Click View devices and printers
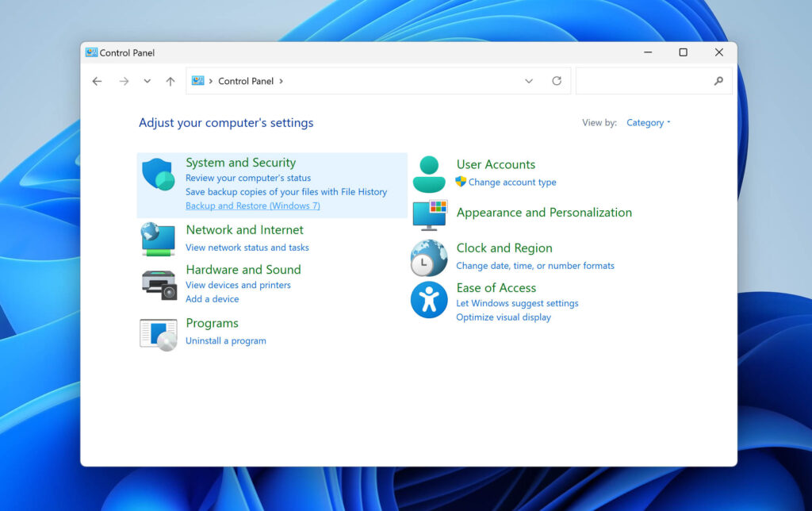The height and width of the screenshot is (511, 812). (238, 285)
